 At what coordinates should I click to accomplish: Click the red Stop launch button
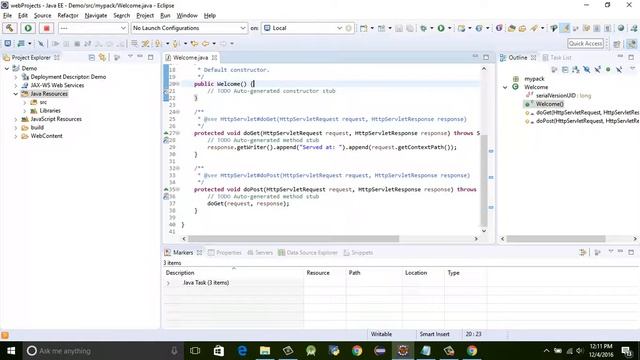(47, 28)
